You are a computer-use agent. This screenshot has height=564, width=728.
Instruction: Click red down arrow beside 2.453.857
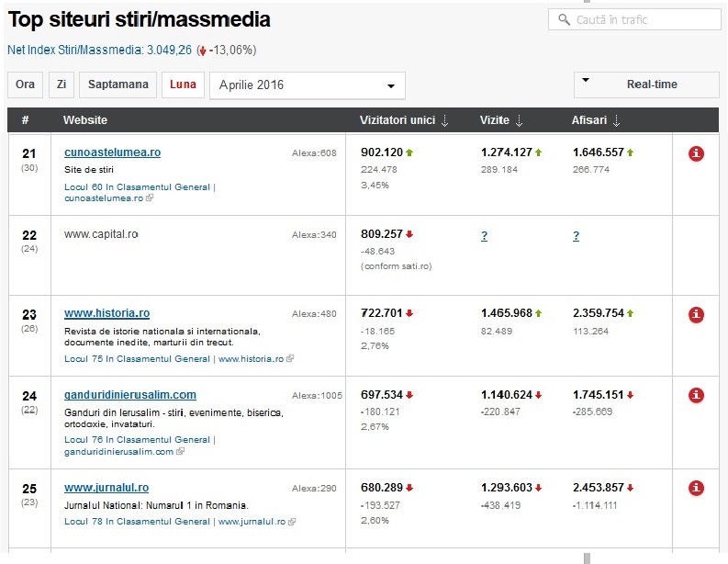[630, 488]
